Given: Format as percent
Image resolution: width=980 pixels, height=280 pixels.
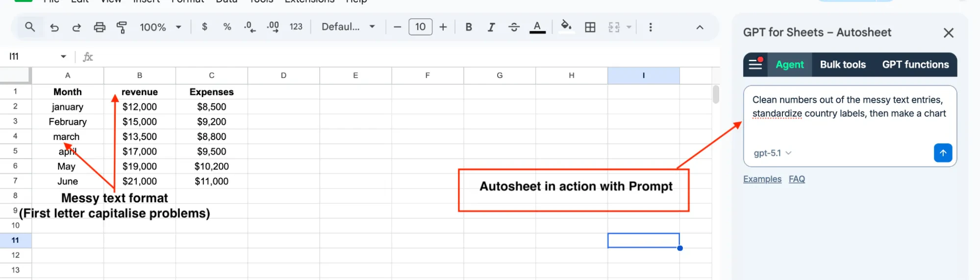Looking at the screenshot, I should (x=227, y=27).
